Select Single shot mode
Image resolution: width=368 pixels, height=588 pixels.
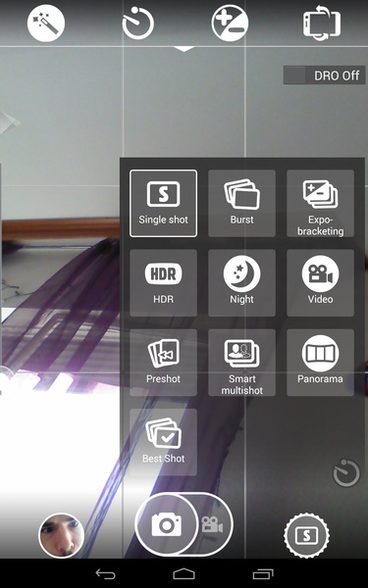click(x=163, y=203)
